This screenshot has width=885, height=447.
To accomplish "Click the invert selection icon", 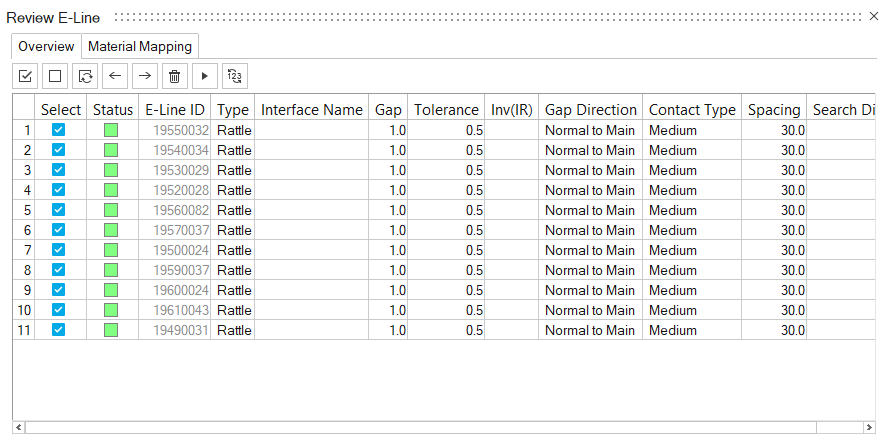I will point(86,75).
